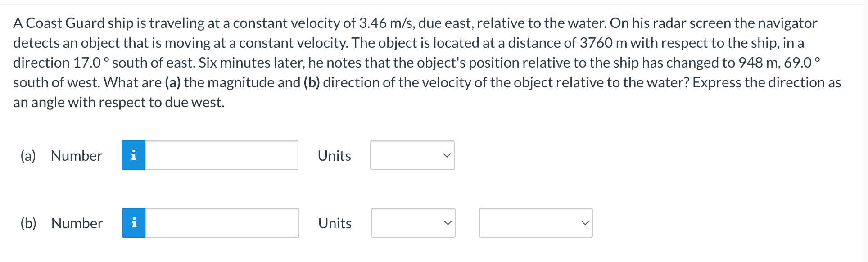Focus the part (b) Number answer field
Screen dimensions: 868x262
click(x=222, y=223)
